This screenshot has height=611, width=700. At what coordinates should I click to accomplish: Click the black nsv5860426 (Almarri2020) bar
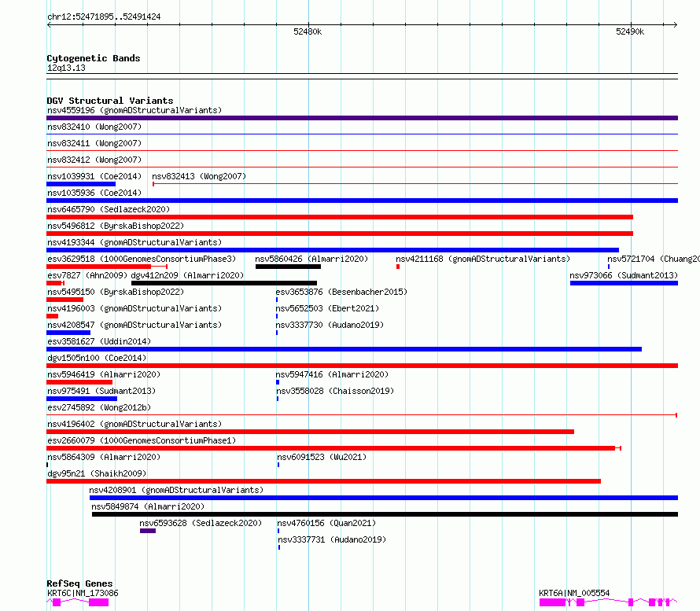[288, 267]
